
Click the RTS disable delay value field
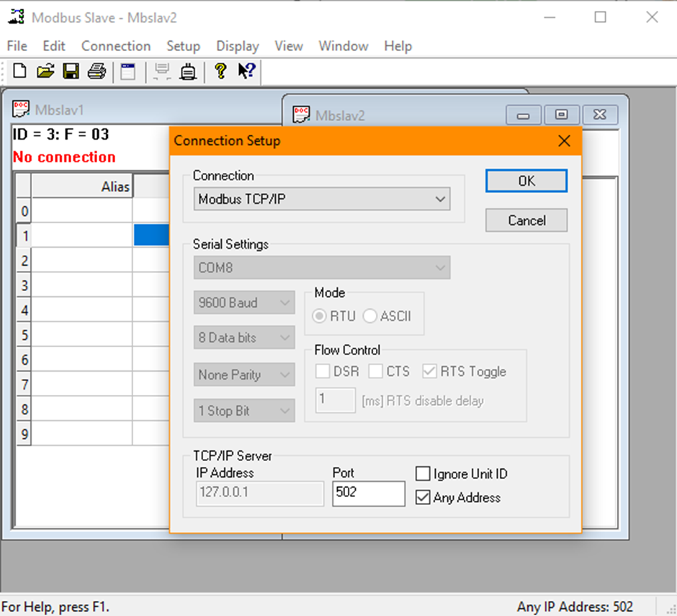(335, 401)
